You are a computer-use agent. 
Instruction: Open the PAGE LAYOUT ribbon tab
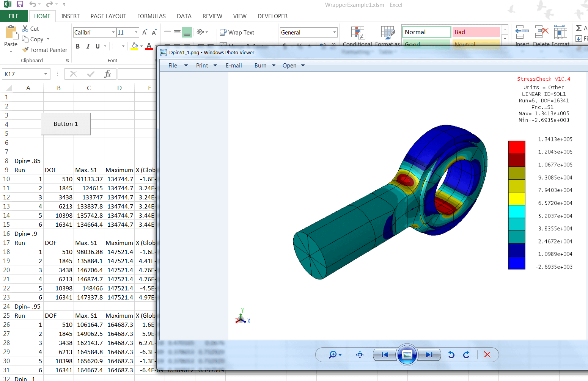(108, 16)
